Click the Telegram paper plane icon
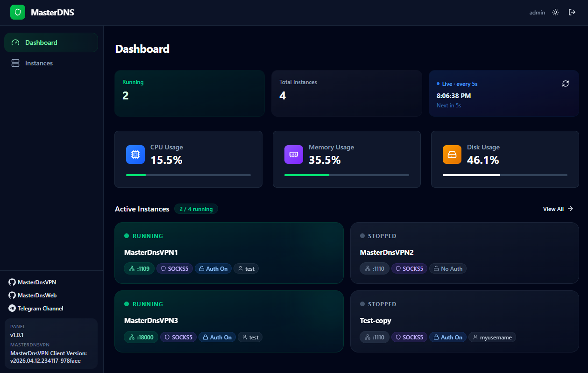This screenshot has height=373, width=588. click(x=12, y=309)
